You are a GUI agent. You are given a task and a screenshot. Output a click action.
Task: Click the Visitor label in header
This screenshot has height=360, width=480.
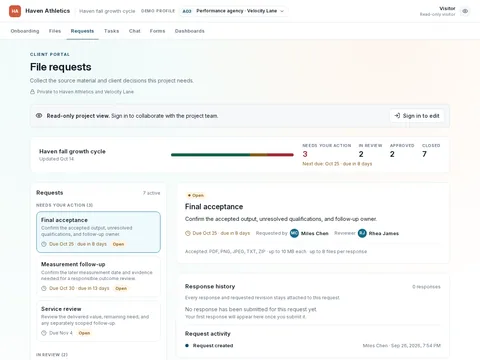447,8
